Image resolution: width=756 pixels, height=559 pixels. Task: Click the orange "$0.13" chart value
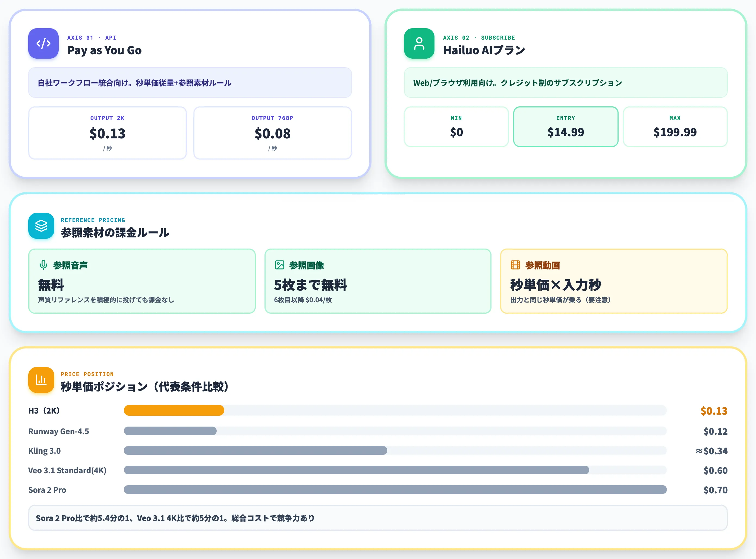[714, 411]
